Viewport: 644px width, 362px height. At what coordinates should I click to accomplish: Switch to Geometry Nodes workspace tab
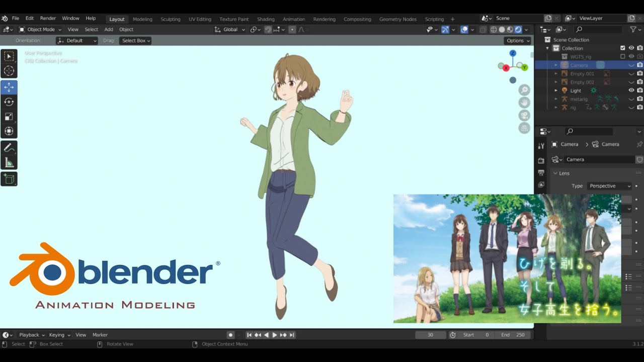click(397, 19)
